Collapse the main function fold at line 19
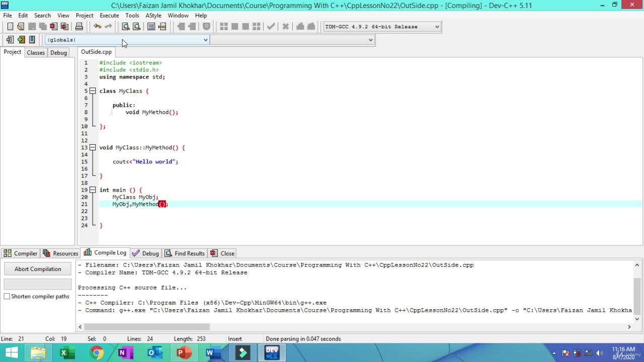The width and height of the screenshot is (644, 362). tap(93, 190)
